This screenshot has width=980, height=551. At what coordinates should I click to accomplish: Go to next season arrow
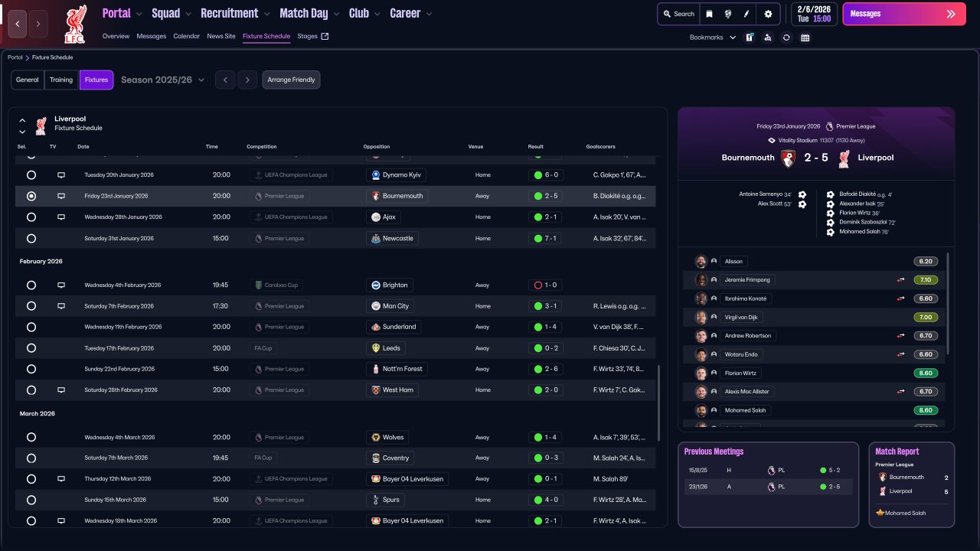tap(247, 80)
